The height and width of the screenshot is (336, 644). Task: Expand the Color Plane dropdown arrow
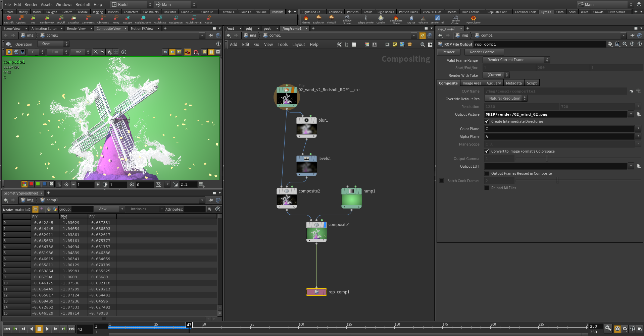638,128
